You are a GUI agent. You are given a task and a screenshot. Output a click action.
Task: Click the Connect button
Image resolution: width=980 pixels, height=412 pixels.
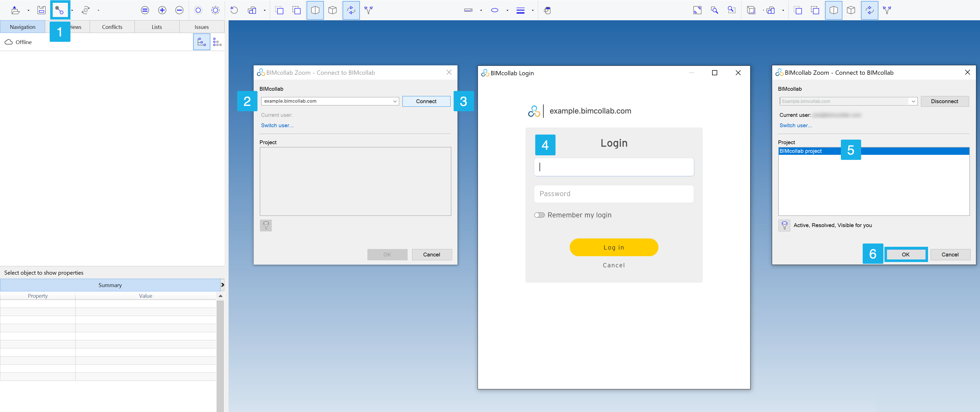tap(426, 101)
